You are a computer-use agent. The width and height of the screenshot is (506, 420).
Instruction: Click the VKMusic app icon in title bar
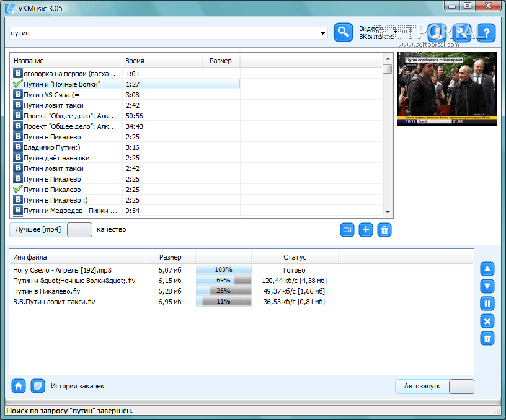10,9
